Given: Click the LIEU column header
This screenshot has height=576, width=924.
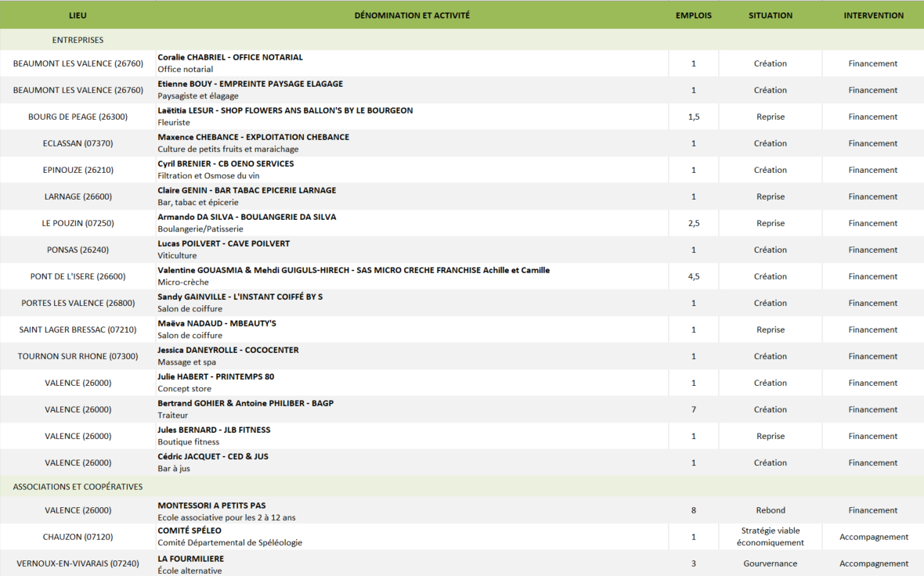Looking at the screenshot, I should click(78, 15).
